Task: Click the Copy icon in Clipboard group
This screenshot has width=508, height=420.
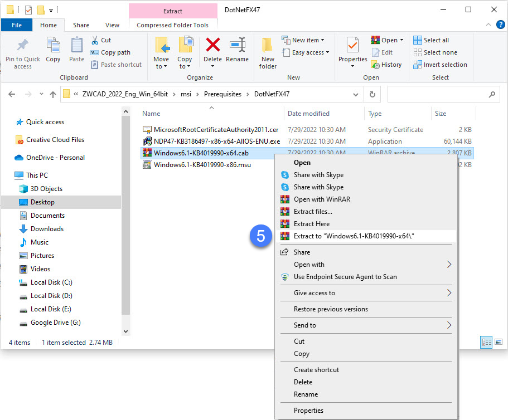Action: coord(53,45)
